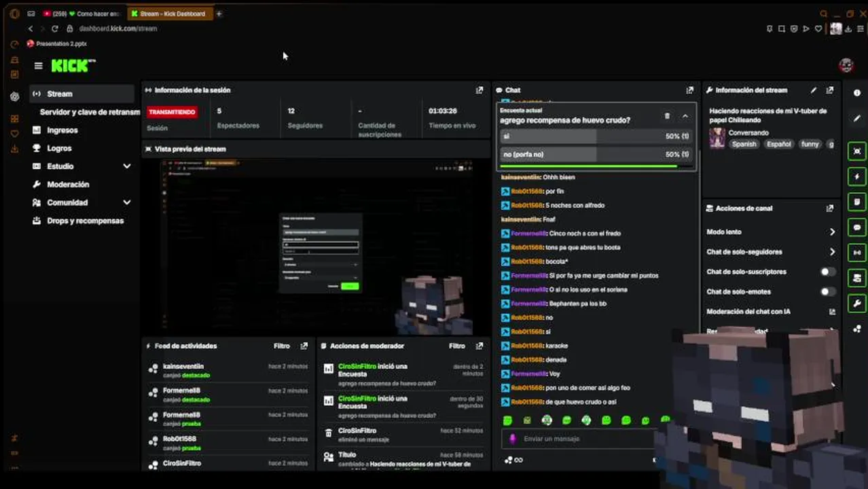Click the server stack icon in right sidebar
Viewport: 868px width, 489px height.
pos(857,278)
